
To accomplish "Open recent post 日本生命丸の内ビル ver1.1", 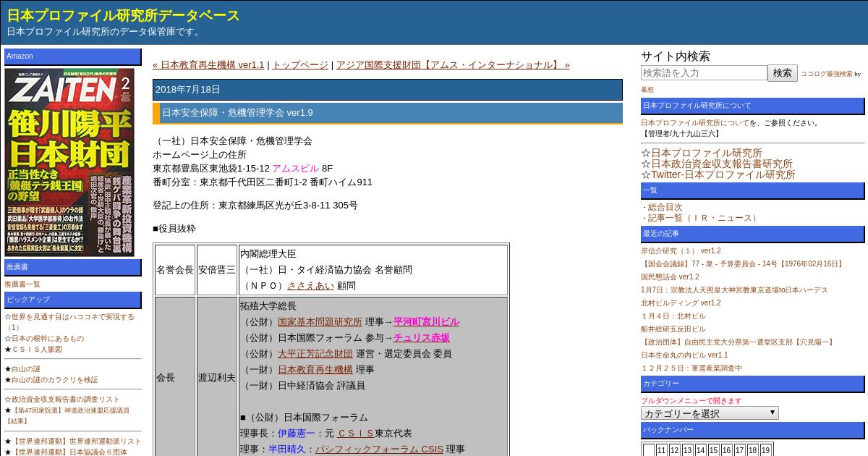I will tap(684, 355).
